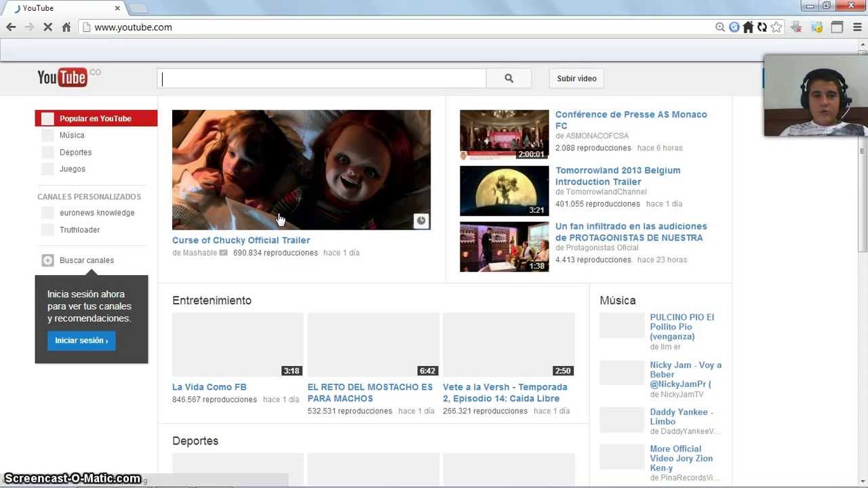
Task: Click the ASMONACOFCSA channel name
Action: click(x=597, y=136)
